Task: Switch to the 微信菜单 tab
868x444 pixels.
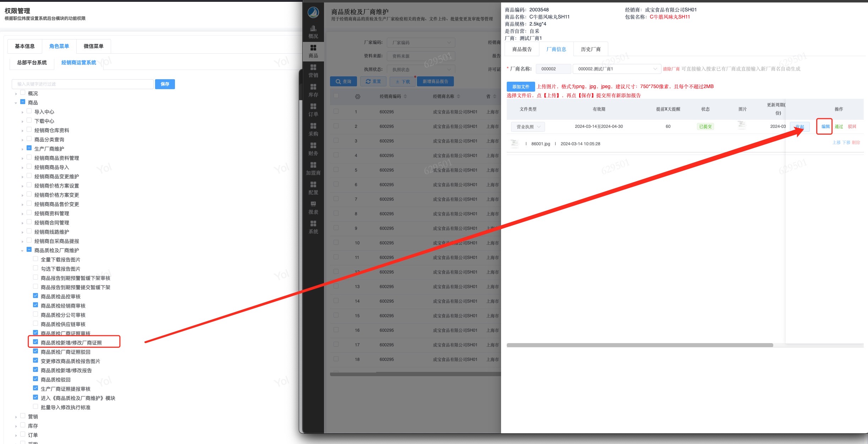Action: click(x=93, y=46)
